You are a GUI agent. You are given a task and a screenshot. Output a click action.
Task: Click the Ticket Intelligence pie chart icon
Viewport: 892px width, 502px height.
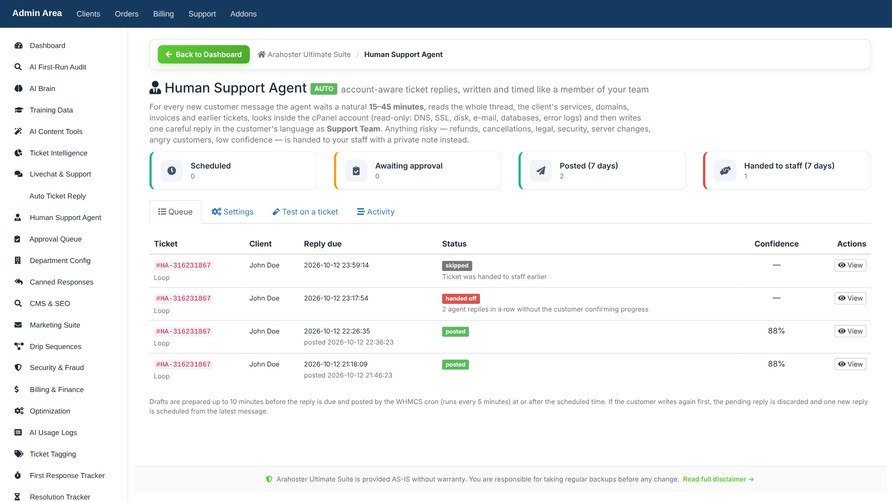pyautogui.click(x=18, y=153)
